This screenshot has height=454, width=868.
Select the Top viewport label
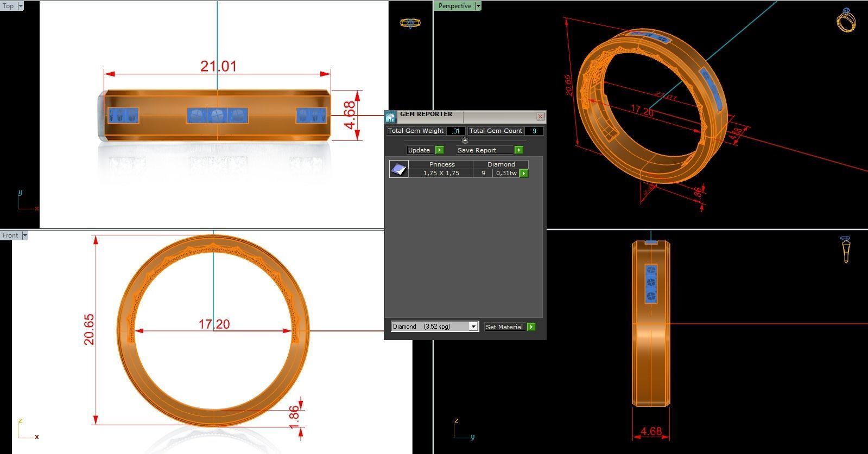(x=9, y=6)
